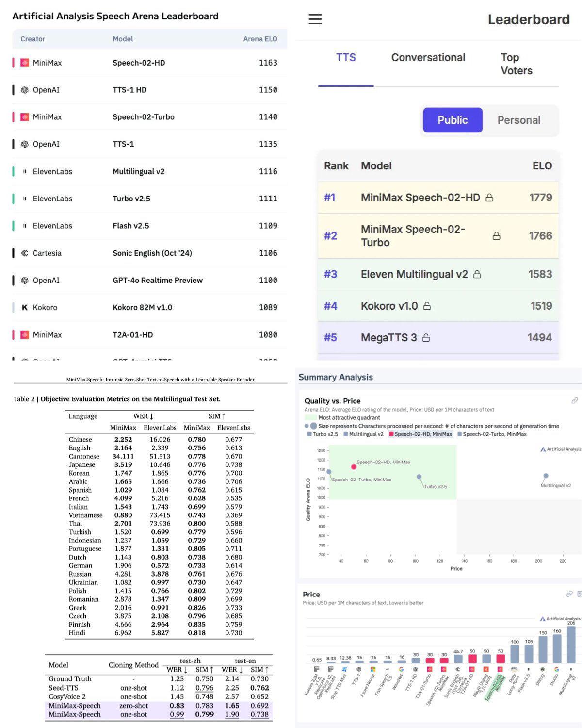Screen dimensions: 582x728
Task: Click GPT-4o Realtime Preview model name
Action: tap(158, 280)
